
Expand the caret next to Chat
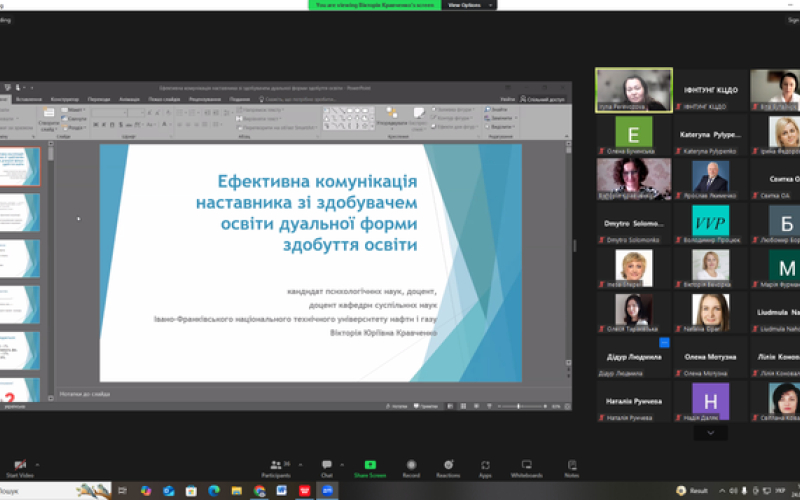click(342, 465)
